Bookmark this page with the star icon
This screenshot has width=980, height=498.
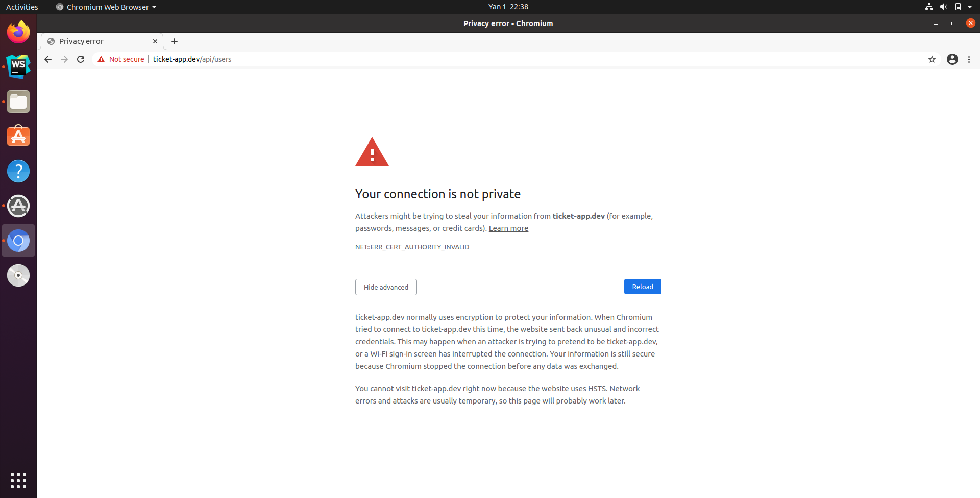click(932, 59)
